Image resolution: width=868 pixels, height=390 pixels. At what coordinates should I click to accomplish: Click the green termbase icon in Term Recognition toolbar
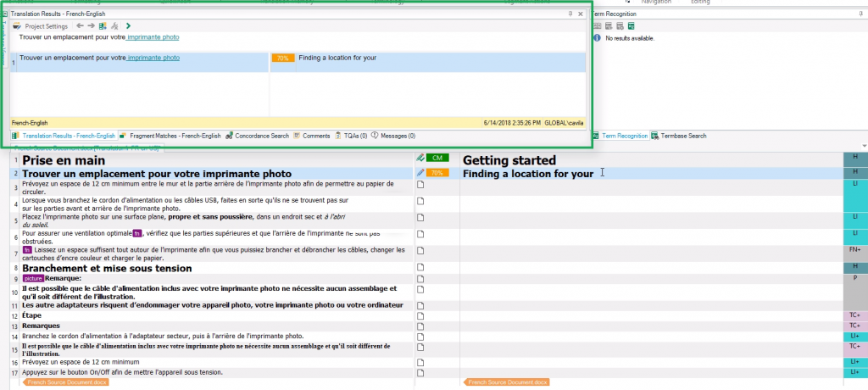(x=631, y=26)
